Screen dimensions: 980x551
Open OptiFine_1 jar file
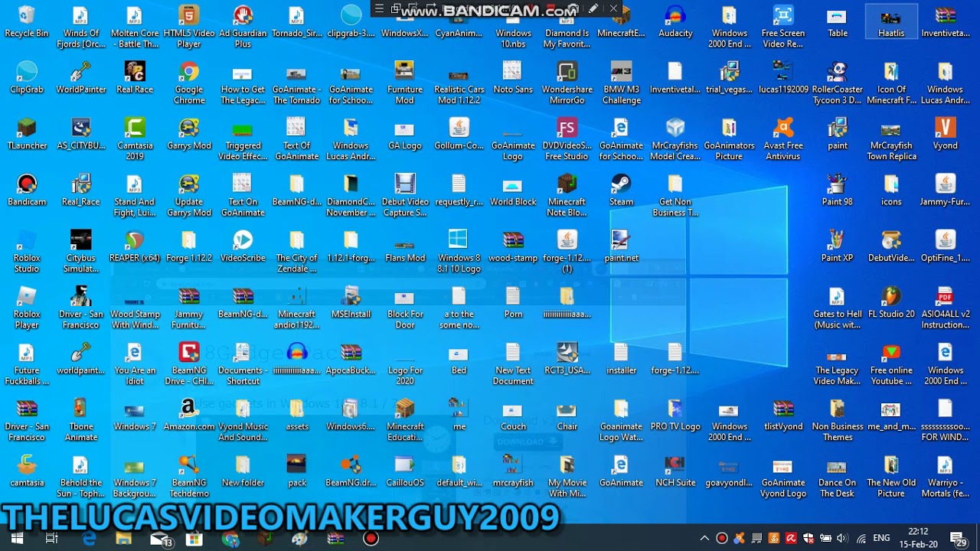[946, 246]
